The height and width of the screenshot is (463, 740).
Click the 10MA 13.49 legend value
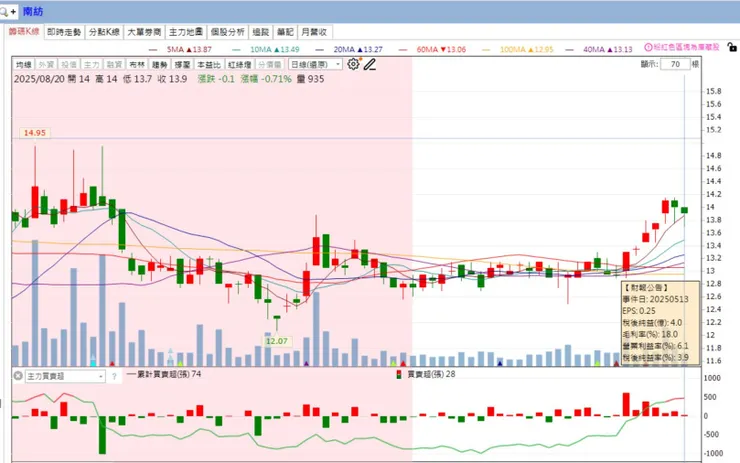tap(275, 49)
